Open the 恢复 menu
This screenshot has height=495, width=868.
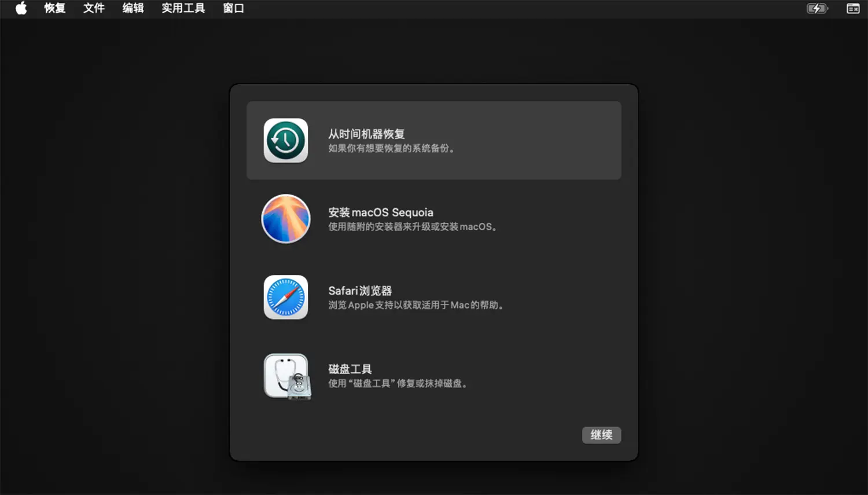point(54,8)
